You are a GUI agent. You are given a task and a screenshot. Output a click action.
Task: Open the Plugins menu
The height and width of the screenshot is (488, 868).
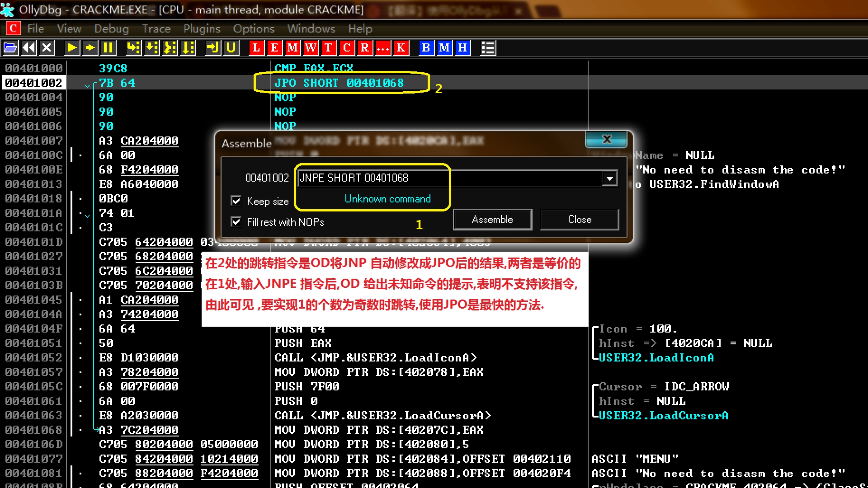(202, 29)
